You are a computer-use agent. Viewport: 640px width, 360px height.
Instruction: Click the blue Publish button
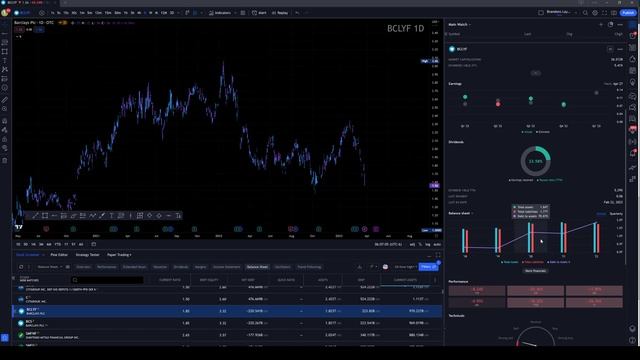click(628, 13)
